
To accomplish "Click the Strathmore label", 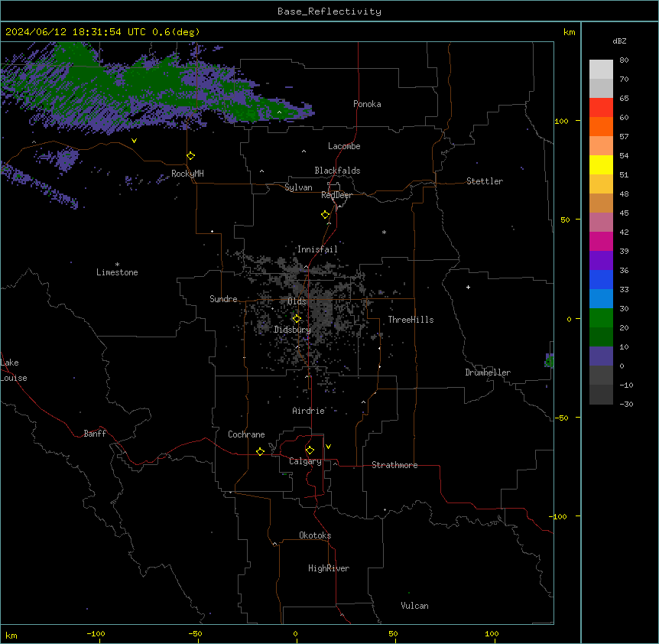I will (x=394, y=465).
